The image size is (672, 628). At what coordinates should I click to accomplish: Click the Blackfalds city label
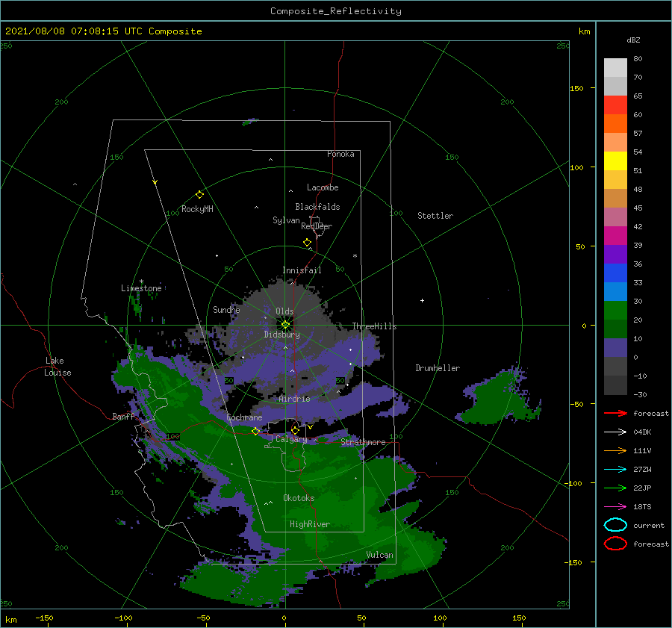pyautogui.click(x=317, y=207)
